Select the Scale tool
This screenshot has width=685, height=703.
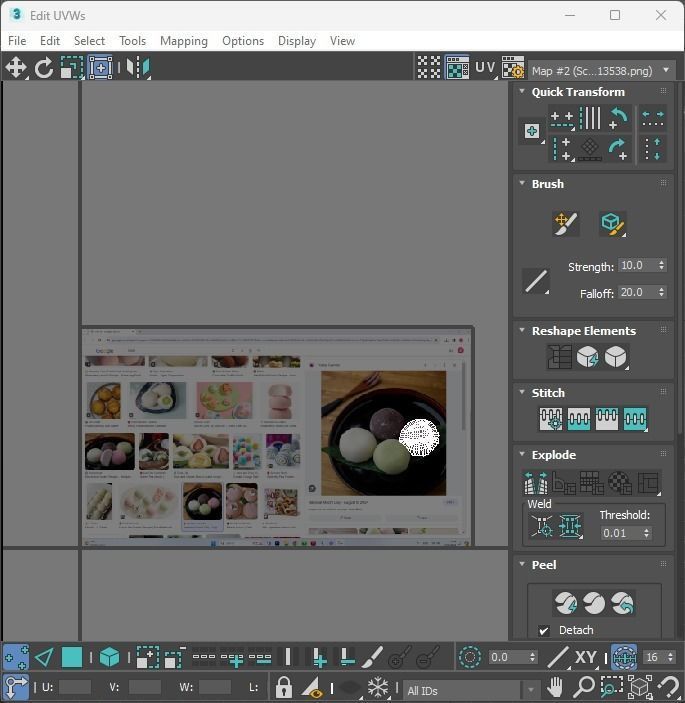pyautogui.click(x=72, y=68)
